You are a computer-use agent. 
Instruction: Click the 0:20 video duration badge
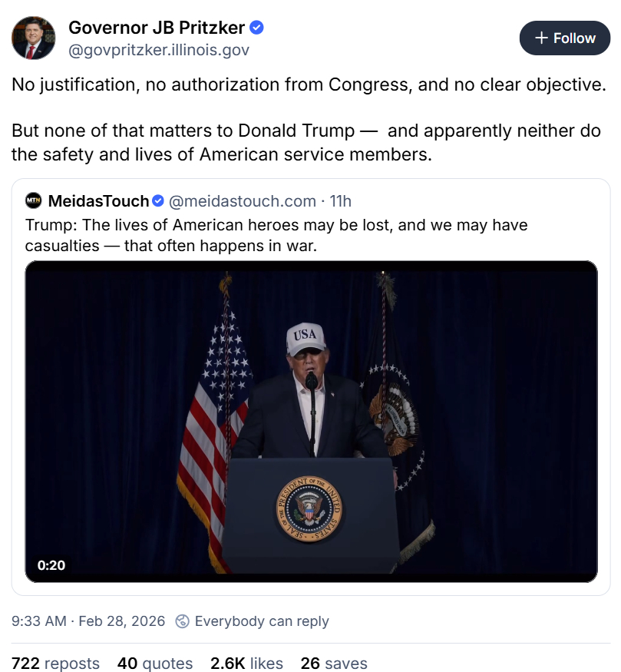pos(51,565)
